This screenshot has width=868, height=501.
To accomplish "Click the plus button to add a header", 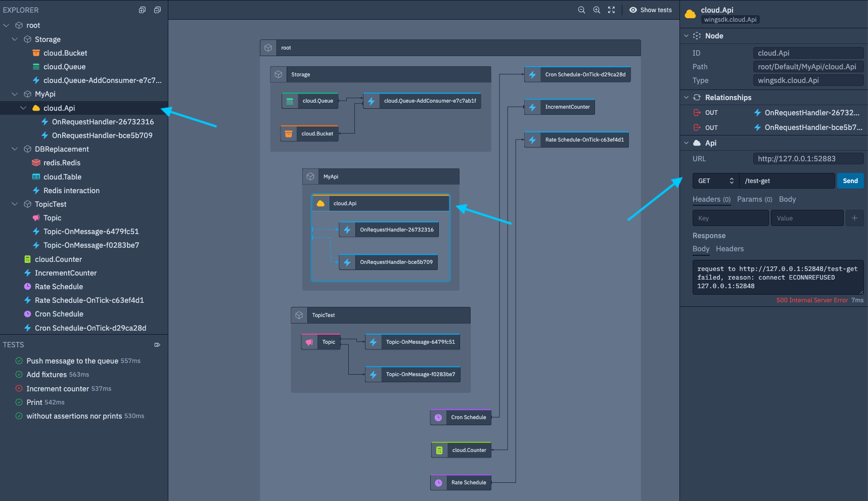I will coord(854,217).
